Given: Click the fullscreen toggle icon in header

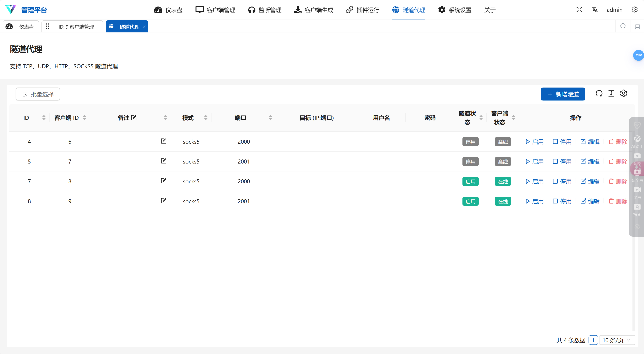Looking at the screenshot, I should click(x=579, y=10).
